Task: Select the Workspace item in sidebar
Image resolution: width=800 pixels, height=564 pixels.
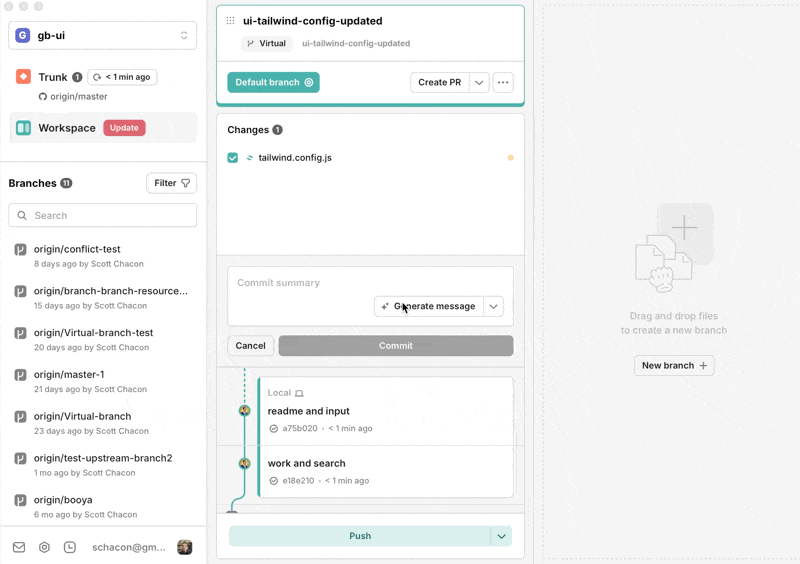Action: click(x=67, y=128)
